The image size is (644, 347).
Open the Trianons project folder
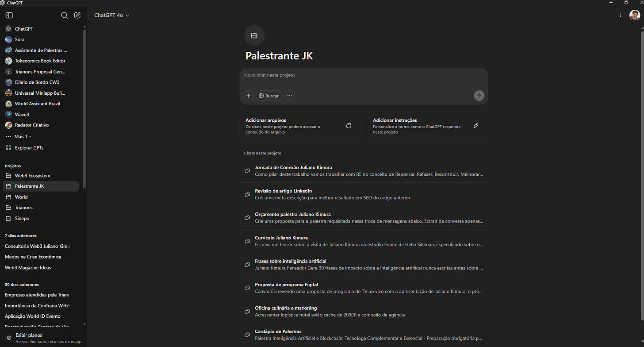click(41, 208)
